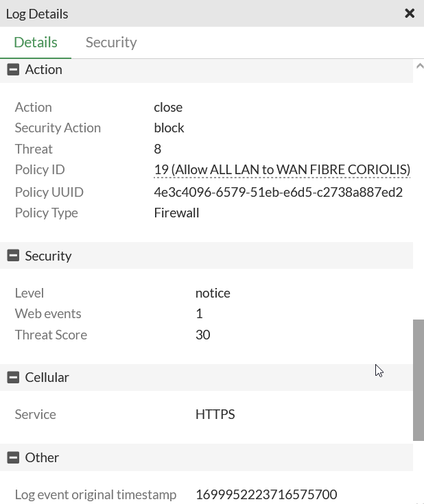Screen dimensions: 424x504
Task: Collapse the Other section minus icon
Action: [12, 457]
